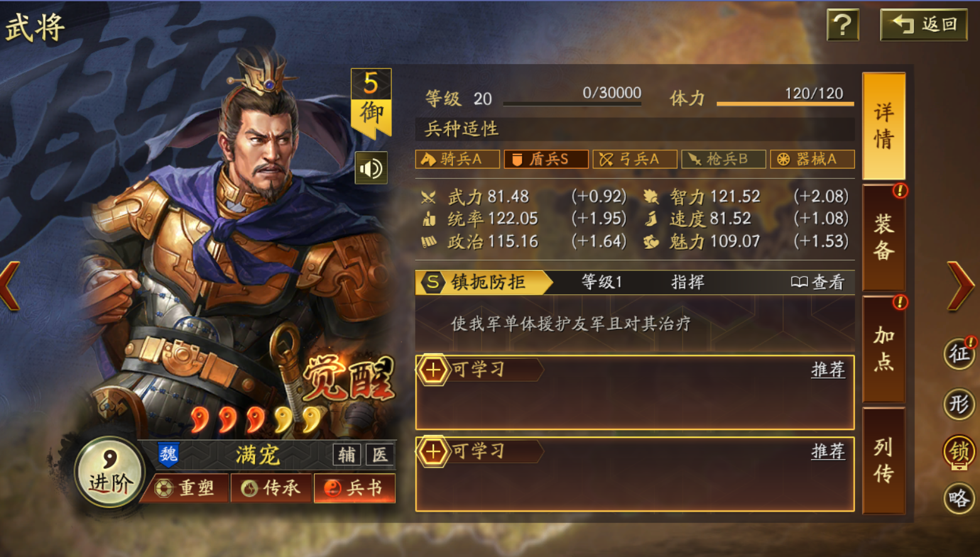Click the 进阶 advance circle button
The height and width of the screenshot is (557, 980).
tap(110, 472)
